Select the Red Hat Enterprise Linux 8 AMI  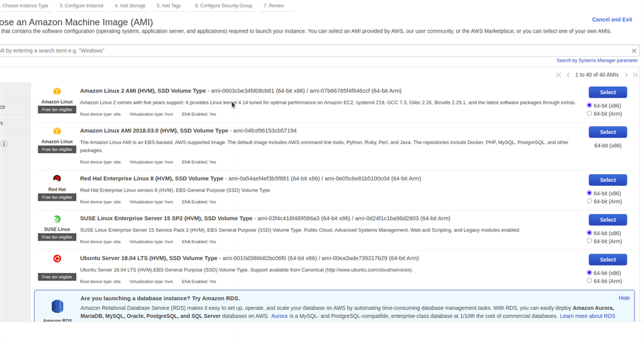coord(608,180)
